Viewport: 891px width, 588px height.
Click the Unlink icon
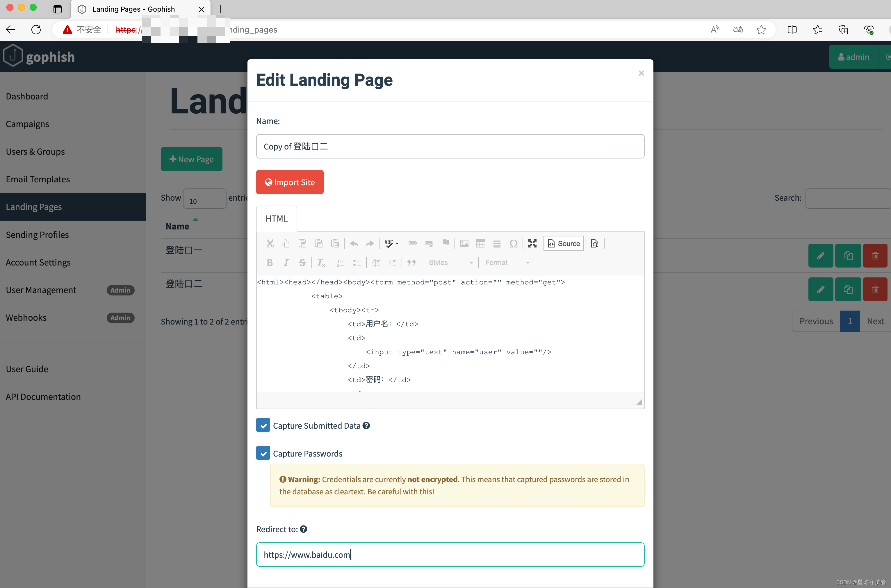(x=429, y=244)
